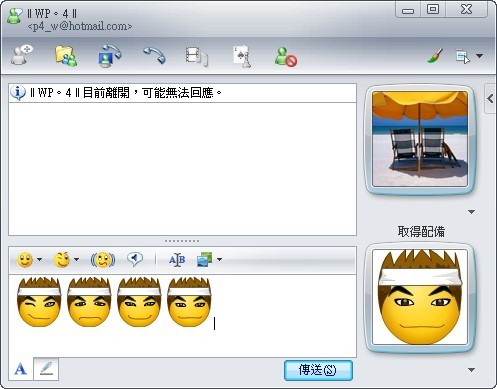This screenshot has height=389, width=497.
Task: Send the message with 傳送 button
Action: tap(318, 370)
